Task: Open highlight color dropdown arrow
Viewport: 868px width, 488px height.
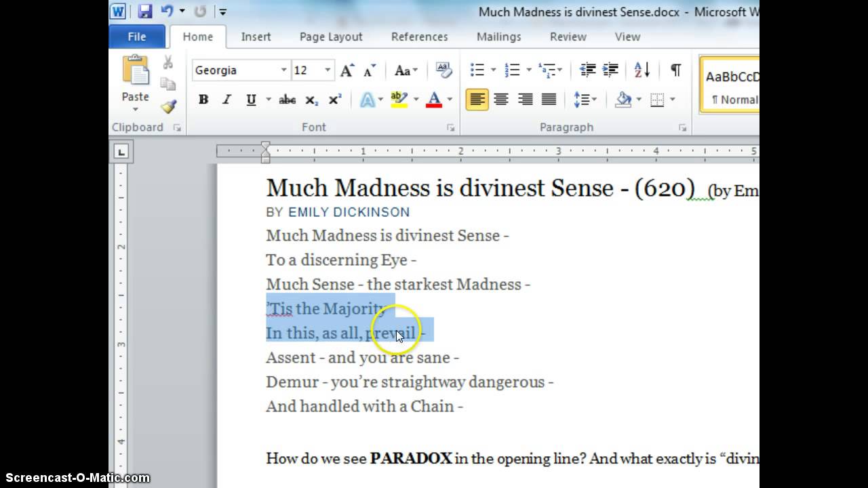Action: coord(416,100)
